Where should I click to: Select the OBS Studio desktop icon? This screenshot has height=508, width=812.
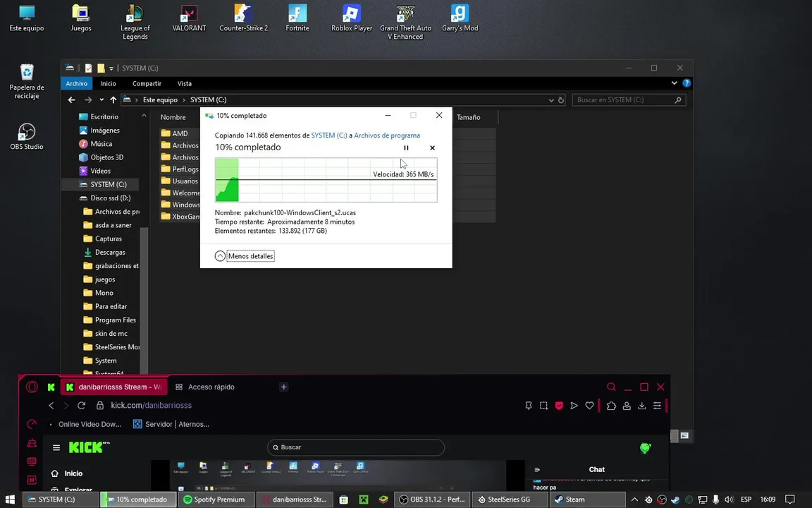pyautogui.click(x=26, y=136)
